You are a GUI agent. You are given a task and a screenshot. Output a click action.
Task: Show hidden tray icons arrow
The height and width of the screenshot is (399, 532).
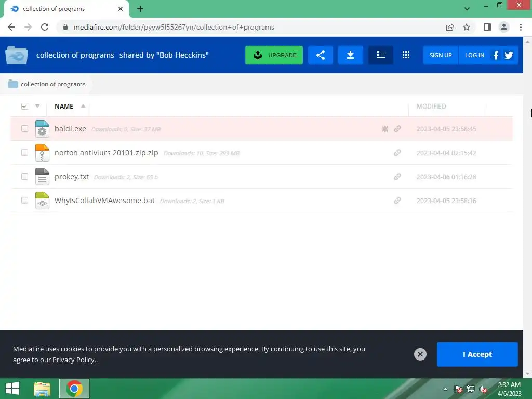pyautogui.click(x=445, y=389)
